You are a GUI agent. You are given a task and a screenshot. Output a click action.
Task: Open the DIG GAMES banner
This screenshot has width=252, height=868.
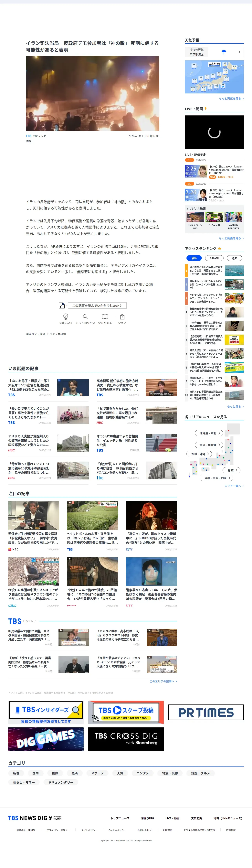(46, 739)
